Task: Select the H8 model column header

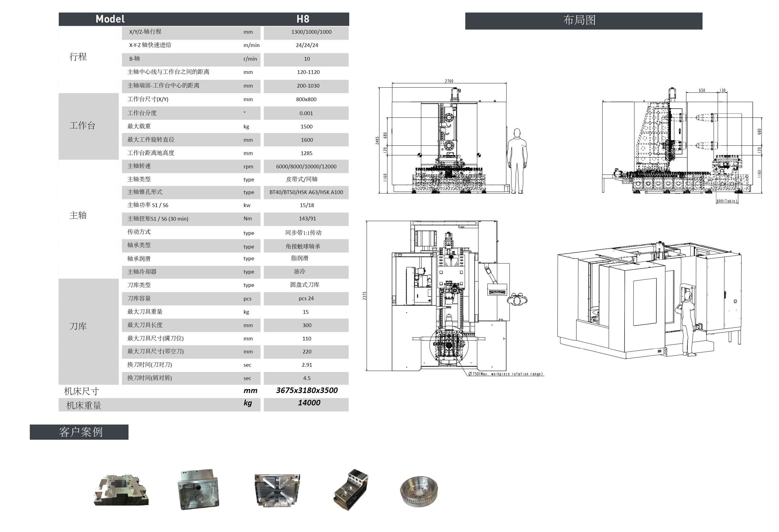Action: pyautogui.click(x=303, y=19)
